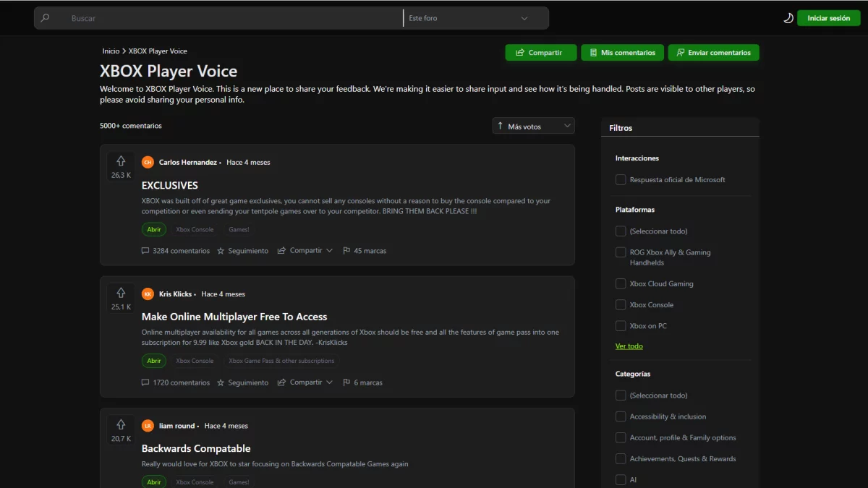Click the Games! tag on EXCLUSIVES
868x488 pixels.
239,229
